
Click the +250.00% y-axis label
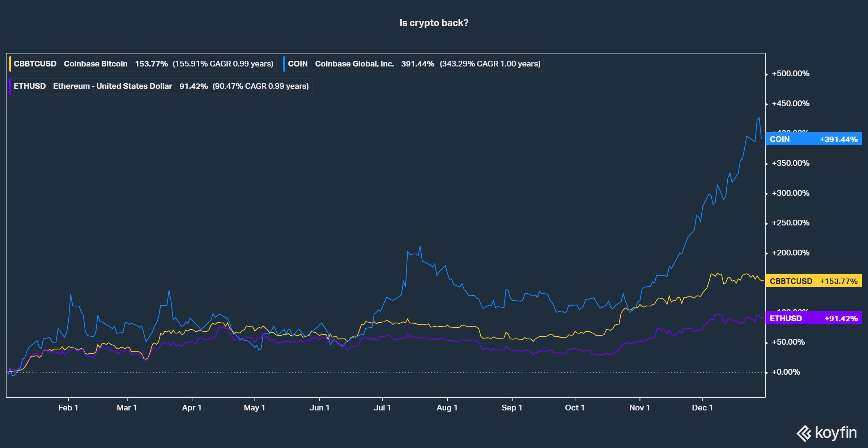pyautogui.click(x=791, y=223)
